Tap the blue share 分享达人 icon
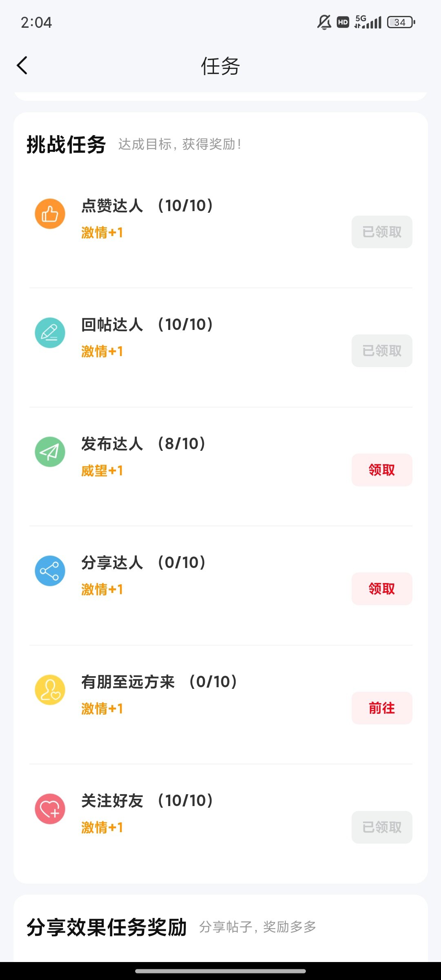The image size is (441, 980). click(x=50, y=571)
